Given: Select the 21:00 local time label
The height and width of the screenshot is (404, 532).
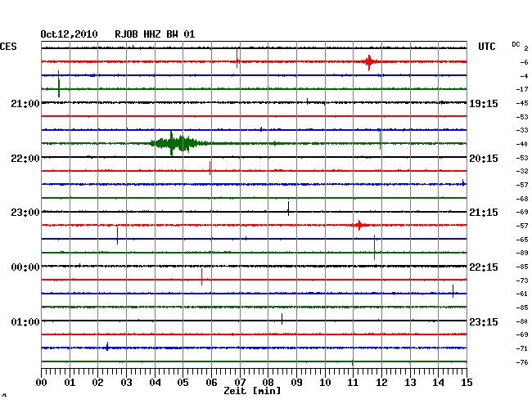Looking at the screenshot, I should click(25, 103).
